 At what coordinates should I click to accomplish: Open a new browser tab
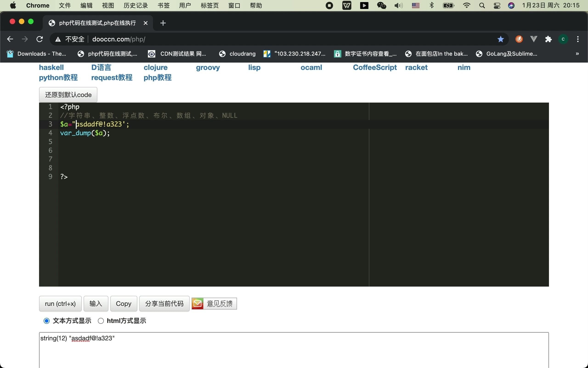(x=163, y=23)
